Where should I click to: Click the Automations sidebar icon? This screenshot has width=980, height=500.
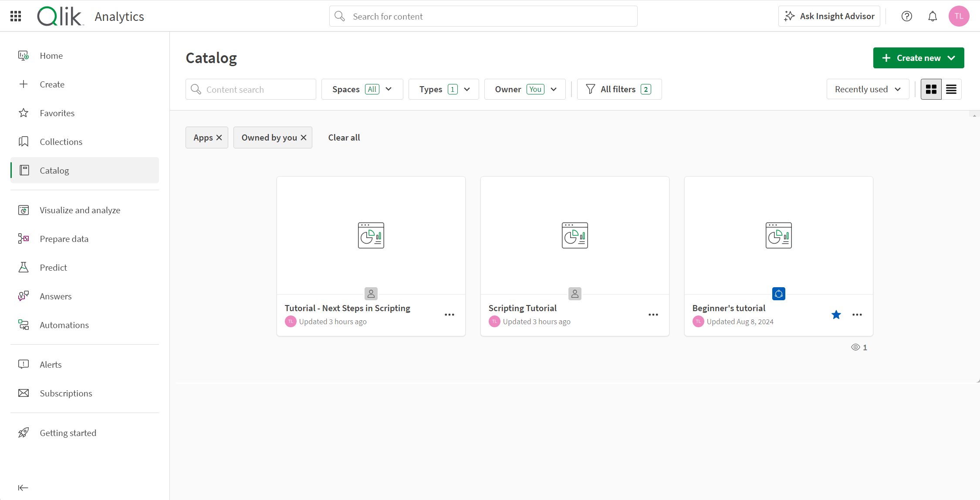tap(23, 325)
